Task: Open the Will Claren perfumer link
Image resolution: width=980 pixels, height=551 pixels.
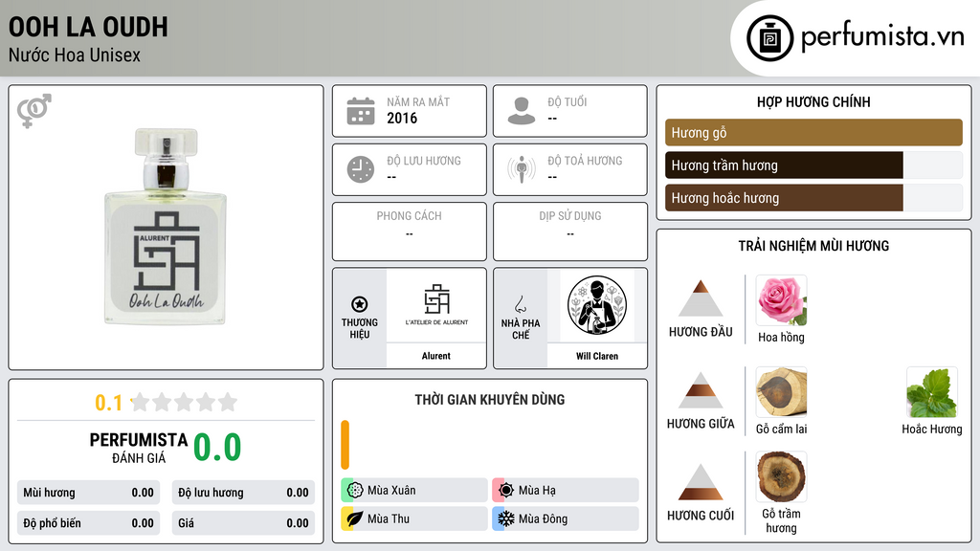Action: pyautogui.click(x=597, y=356)
